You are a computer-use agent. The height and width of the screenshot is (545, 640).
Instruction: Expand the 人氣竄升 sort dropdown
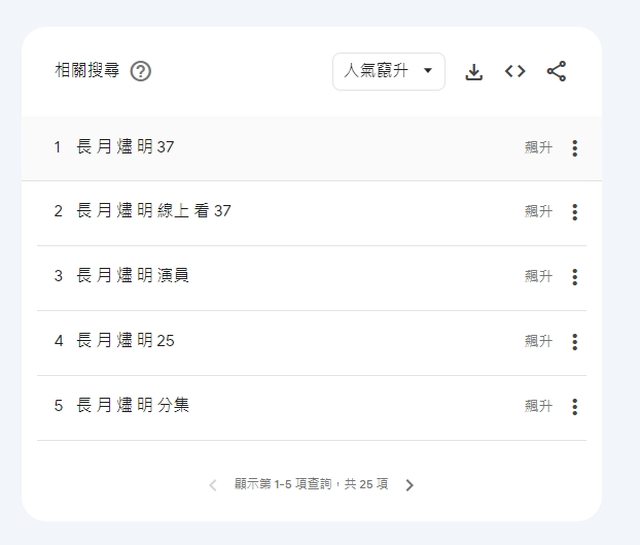[x=389, y=72]
